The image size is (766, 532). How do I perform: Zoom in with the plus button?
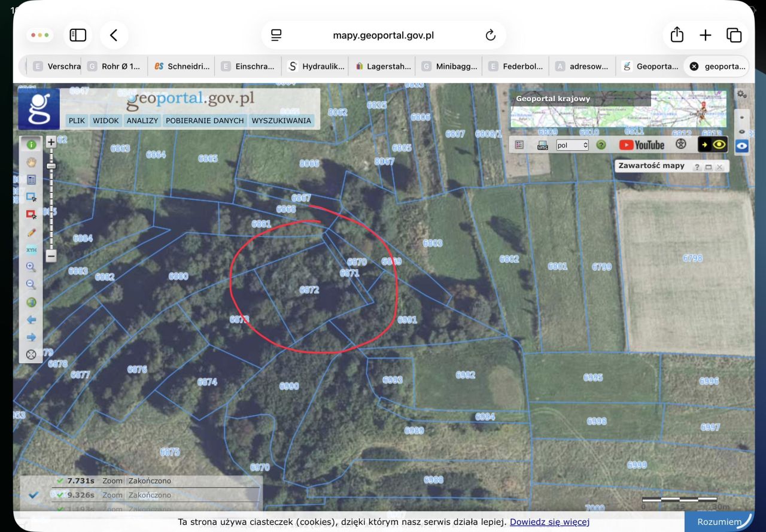click(51, 142)
